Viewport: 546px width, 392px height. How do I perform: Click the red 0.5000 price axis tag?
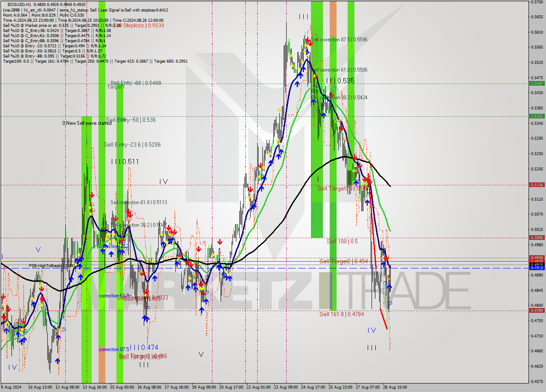(537, 238)
